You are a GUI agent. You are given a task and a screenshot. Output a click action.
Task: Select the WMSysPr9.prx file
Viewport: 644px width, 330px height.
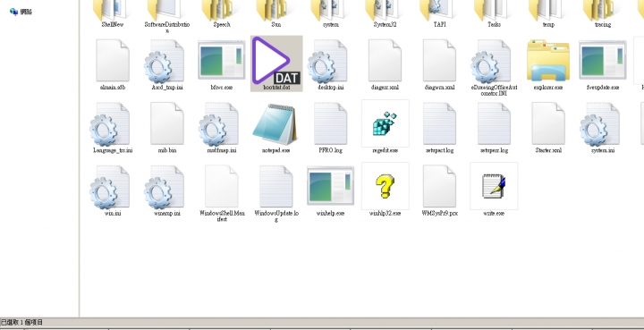coord(439,186)
